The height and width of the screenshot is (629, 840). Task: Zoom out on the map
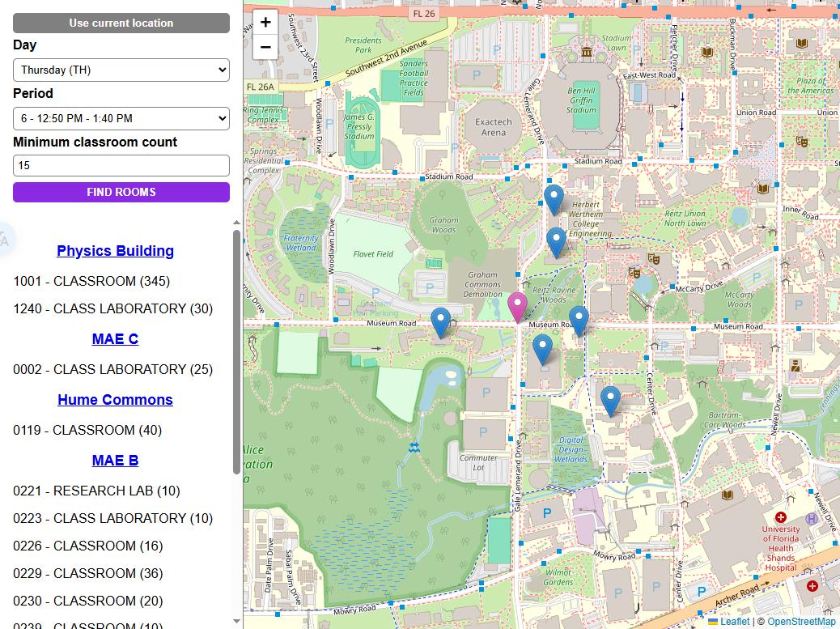[x=265, y=47]
